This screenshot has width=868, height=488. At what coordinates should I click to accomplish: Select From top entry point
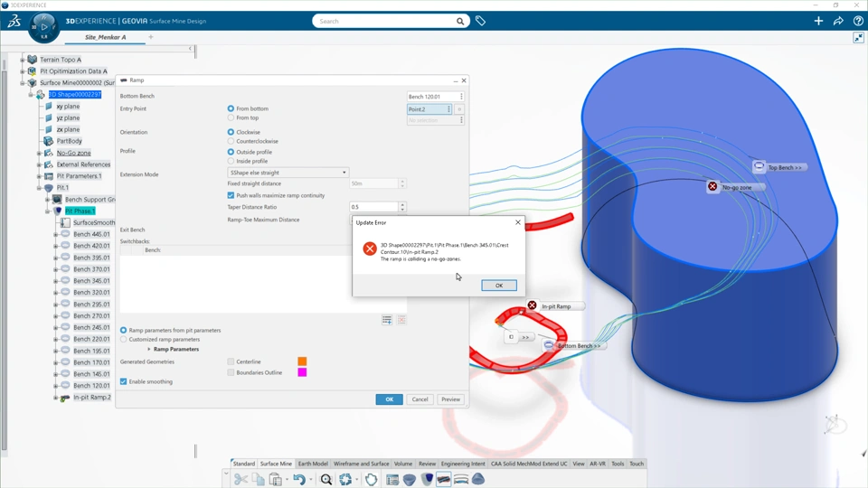231,117
